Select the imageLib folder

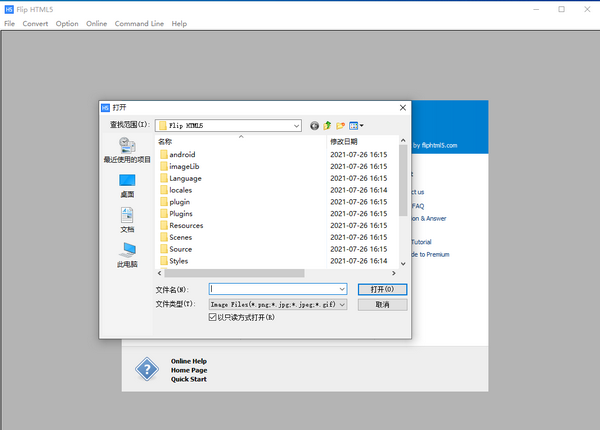[x=186, y=166]
